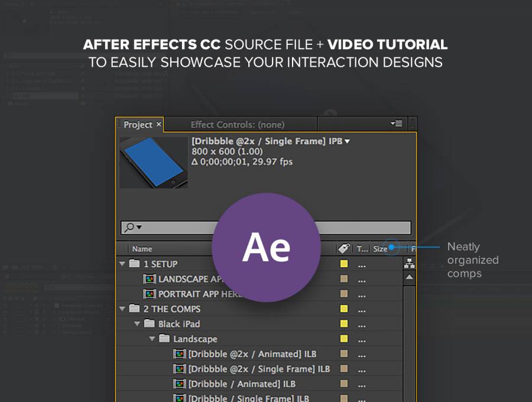
Task: Collapse the Black iPad folder
Action: [x=137, y=324]
